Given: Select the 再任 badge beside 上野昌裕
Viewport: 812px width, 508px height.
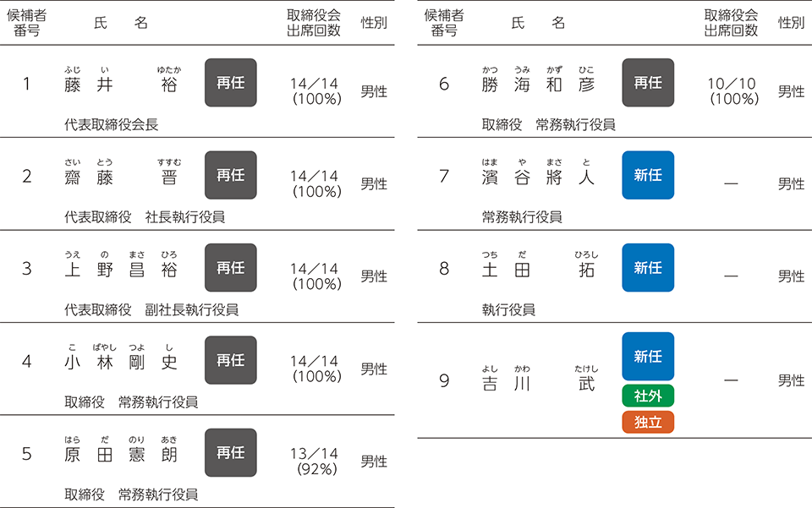Looking at the screenshot, I should (230, 268).
